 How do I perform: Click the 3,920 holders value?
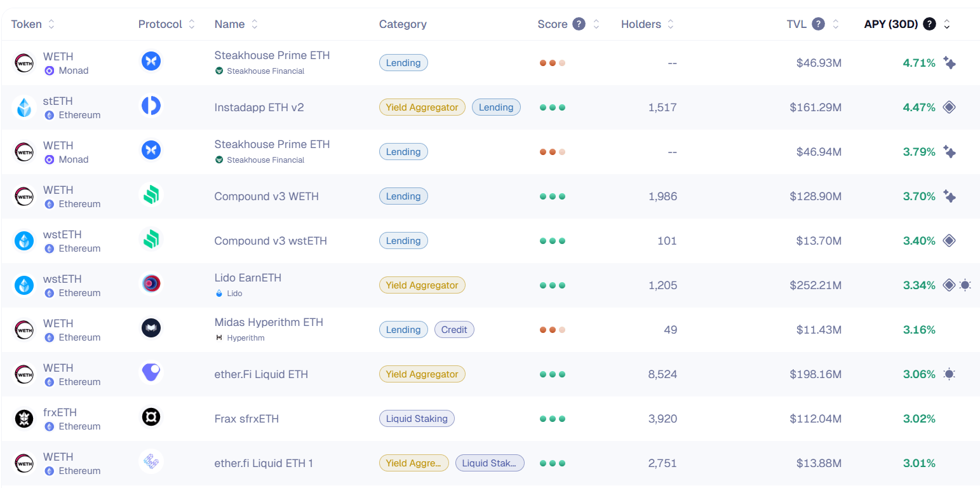pos(662,419)
